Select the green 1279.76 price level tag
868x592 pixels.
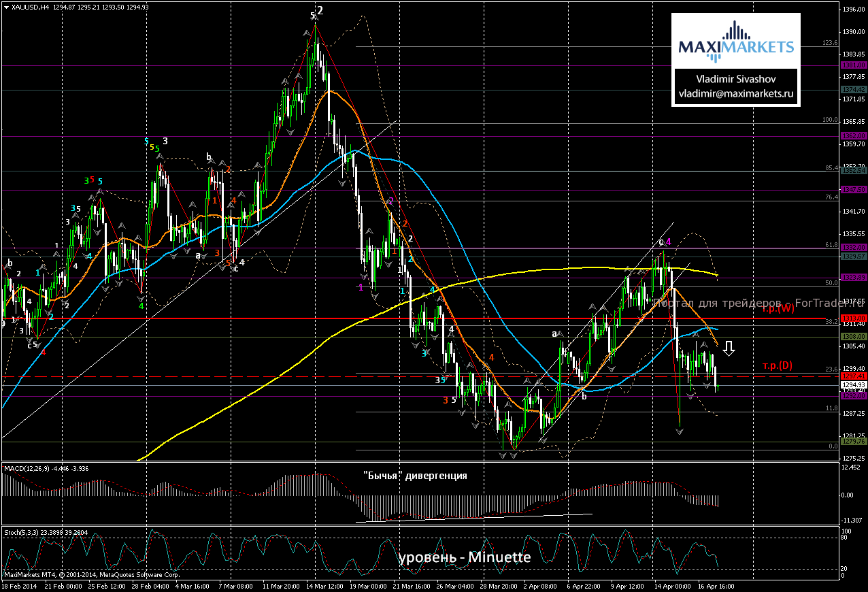(853, 442)
